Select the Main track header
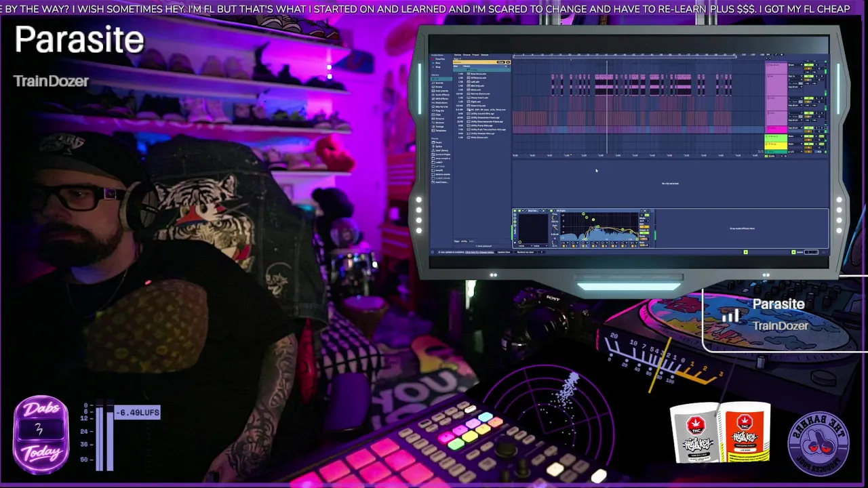 776,152
